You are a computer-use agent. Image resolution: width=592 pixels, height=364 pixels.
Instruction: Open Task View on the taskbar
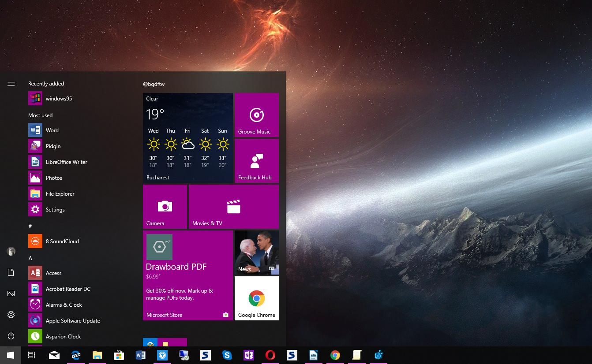pos(32,355)
